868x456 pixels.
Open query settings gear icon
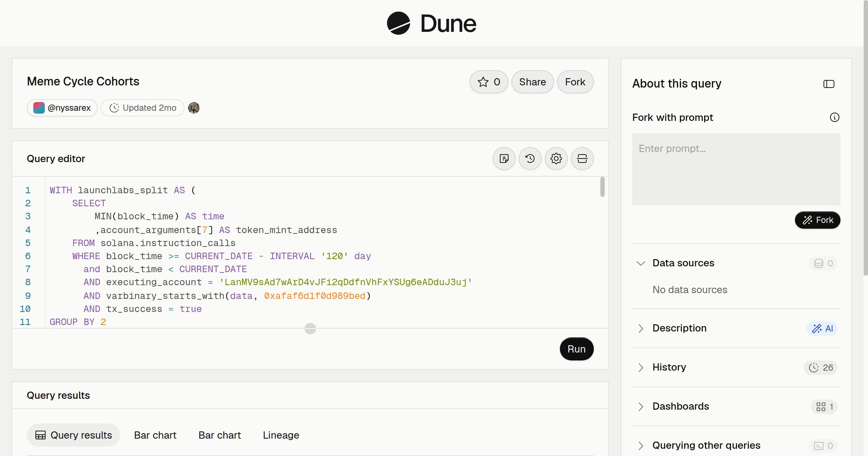tap(556, 159)
